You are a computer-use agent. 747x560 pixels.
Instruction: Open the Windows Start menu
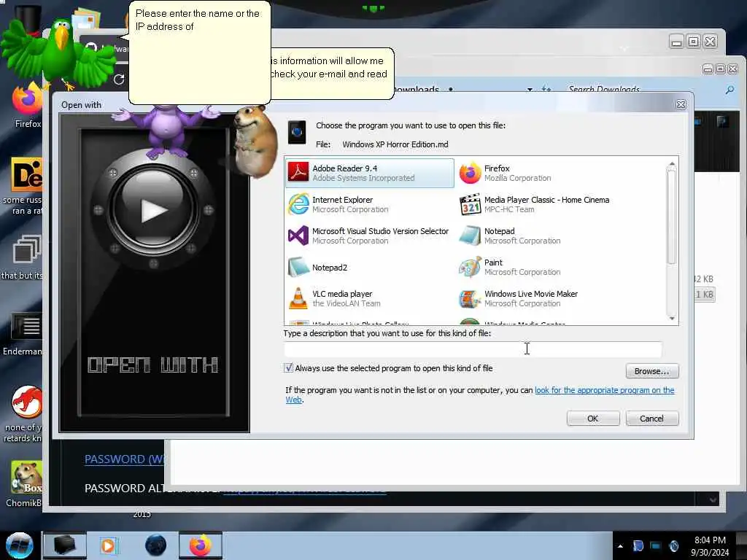(x=19, y=545)
